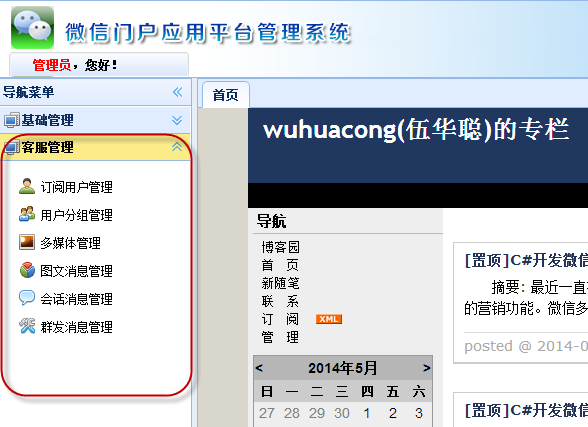Open 图文消息管理 menu item
Screen dimensions: 588x427
(x=76, y=271)
